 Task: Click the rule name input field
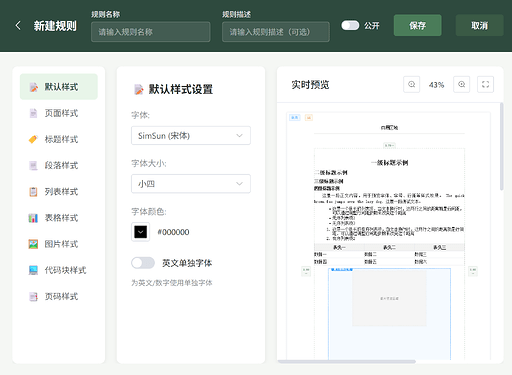click(151, 32)
